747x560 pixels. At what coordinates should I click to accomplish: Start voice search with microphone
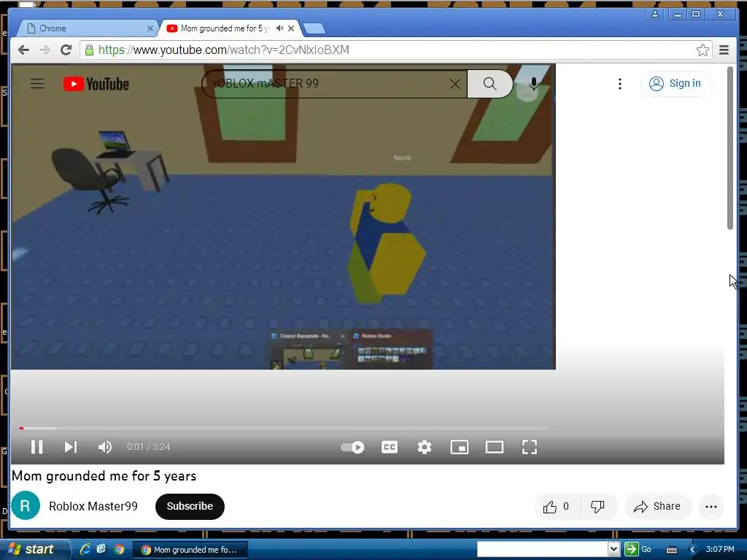point(533,84)
